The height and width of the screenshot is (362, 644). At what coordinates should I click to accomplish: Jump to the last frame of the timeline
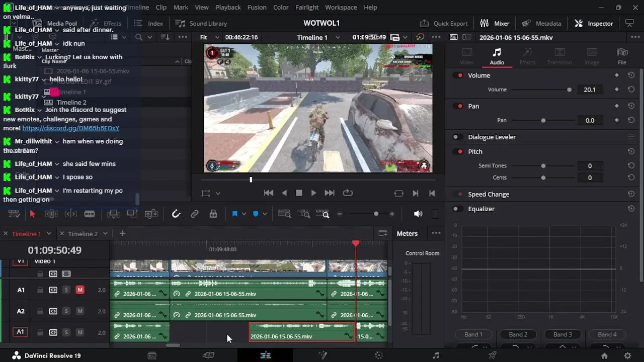pos(330,193)
